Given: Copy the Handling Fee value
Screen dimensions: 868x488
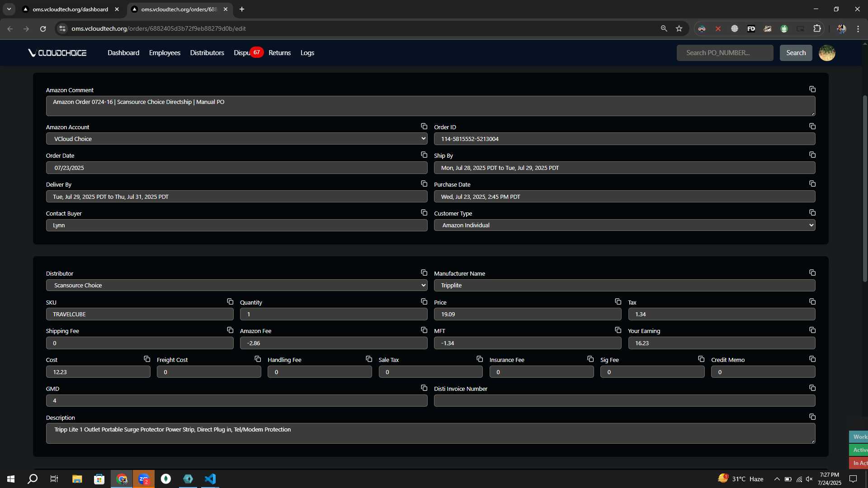Looking at the screenshot, I should [369, 359].
